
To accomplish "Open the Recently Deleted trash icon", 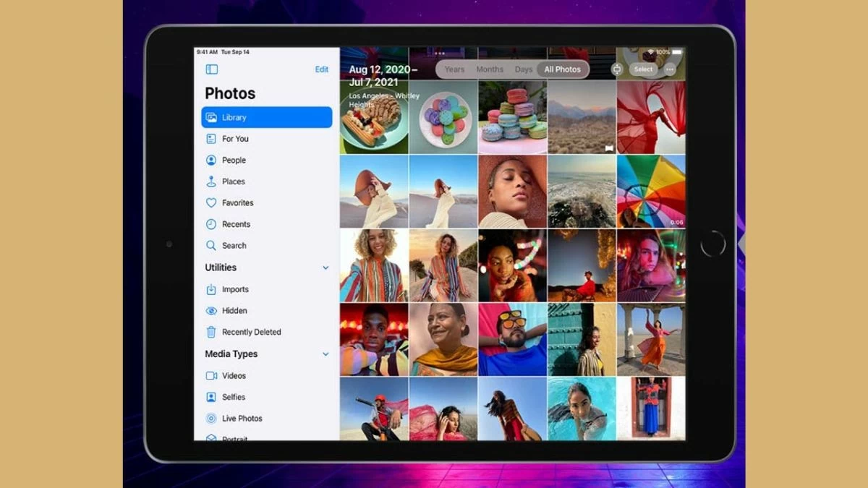I will pyautogui.click(x=211, y=332).
